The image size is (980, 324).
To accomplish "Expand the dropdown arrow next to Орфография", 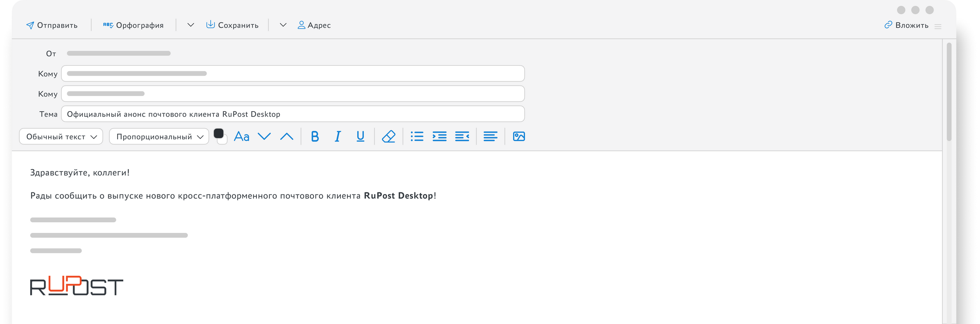I will coord(191,25).
